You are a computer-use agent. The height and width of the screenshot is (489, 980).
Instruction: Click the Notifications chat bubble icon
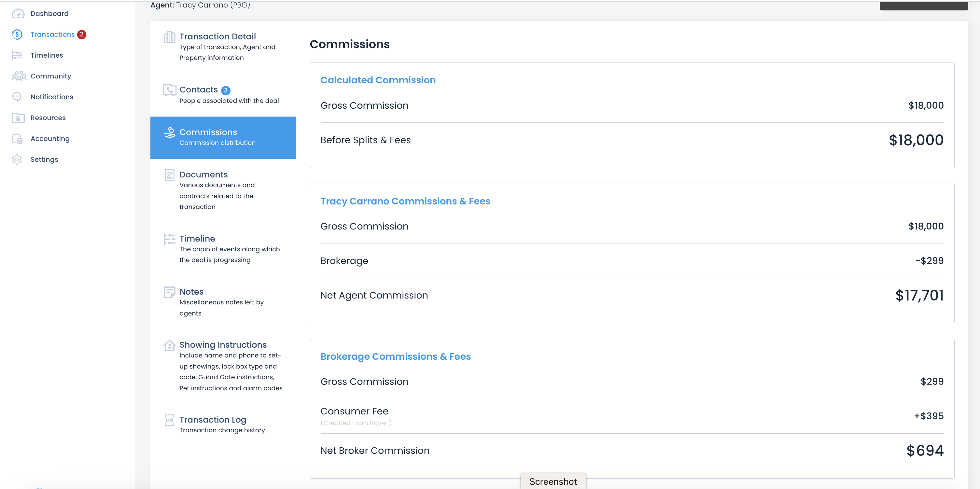(x=17, y=97)
